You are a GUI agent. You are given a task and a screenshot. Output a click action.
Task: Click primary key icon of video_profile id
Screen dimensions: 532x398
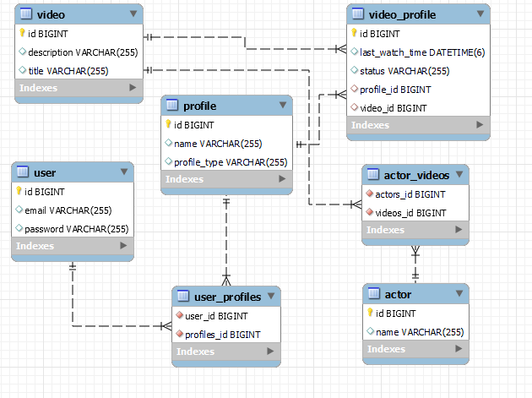(x=354, y=33)
